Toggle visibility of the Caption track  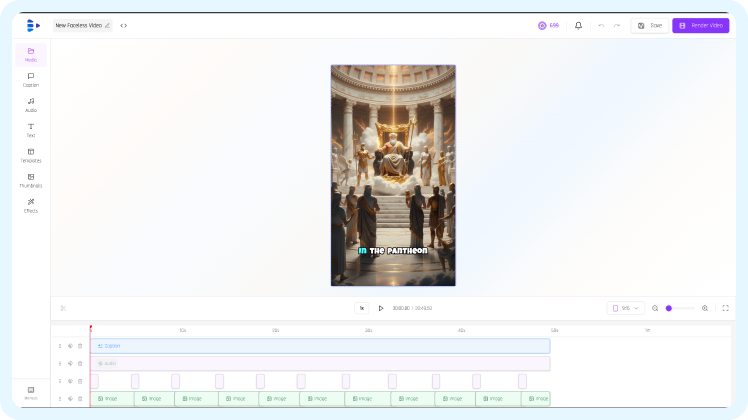(70, 346)
